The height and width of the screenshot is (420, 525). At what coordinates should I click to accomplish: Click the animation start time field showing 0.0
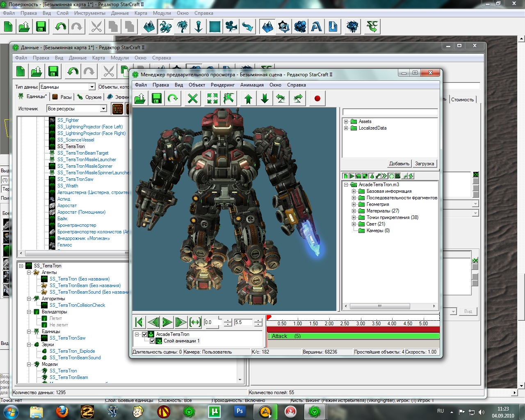[x=213, y=322]
